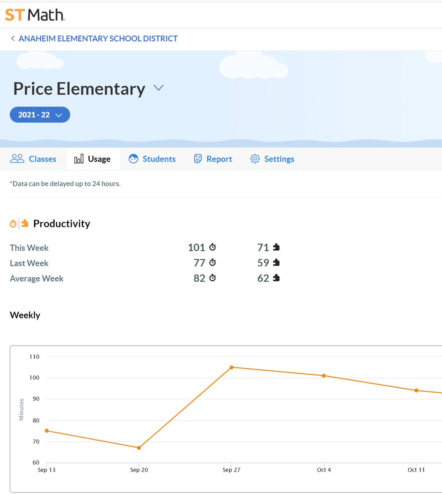Click the settings gear icon
The image size is (442, 504).
point(255,159)
